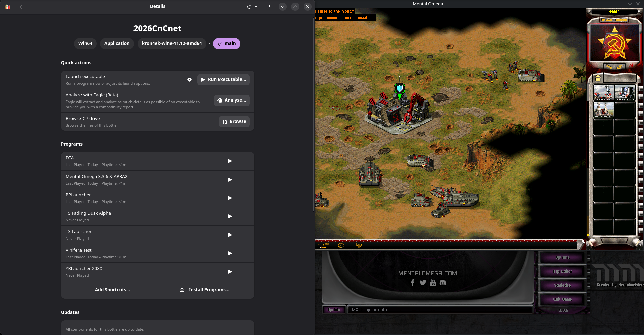Click the Analyse… button for Eagle

click(232, 100)
